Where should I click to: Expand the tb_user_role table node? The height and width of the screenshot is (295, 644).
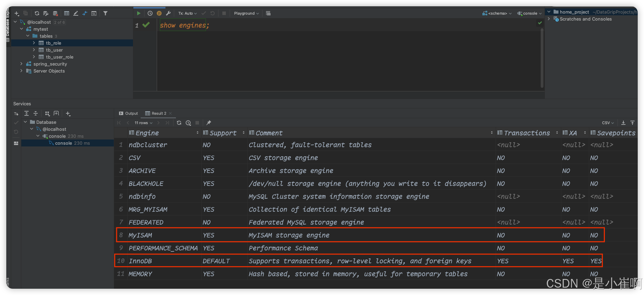coord(34,57)
